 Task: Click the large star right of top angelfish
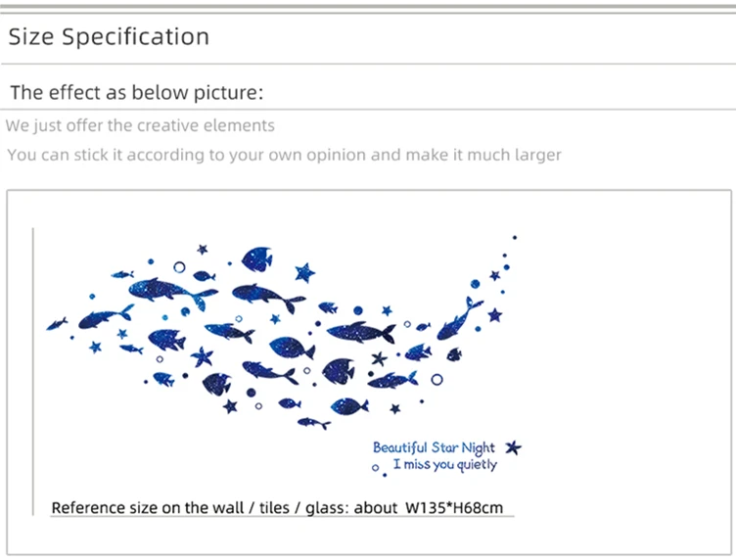pos(304,273)
